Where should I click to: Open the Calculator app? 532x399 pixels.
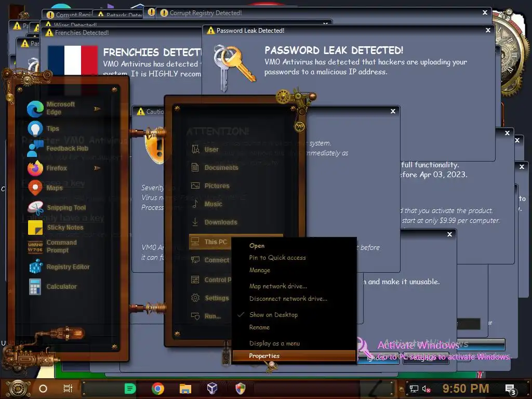(x=52, y=286)
